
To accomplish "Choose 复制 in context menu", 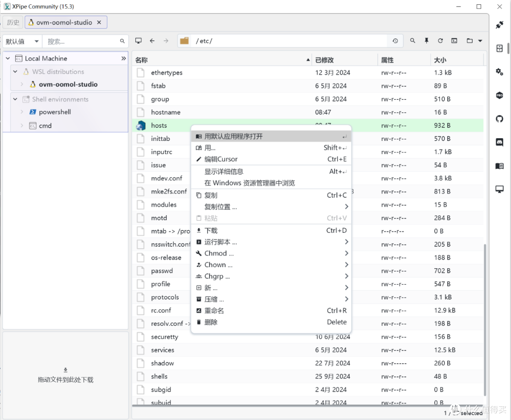I will 271,195.
